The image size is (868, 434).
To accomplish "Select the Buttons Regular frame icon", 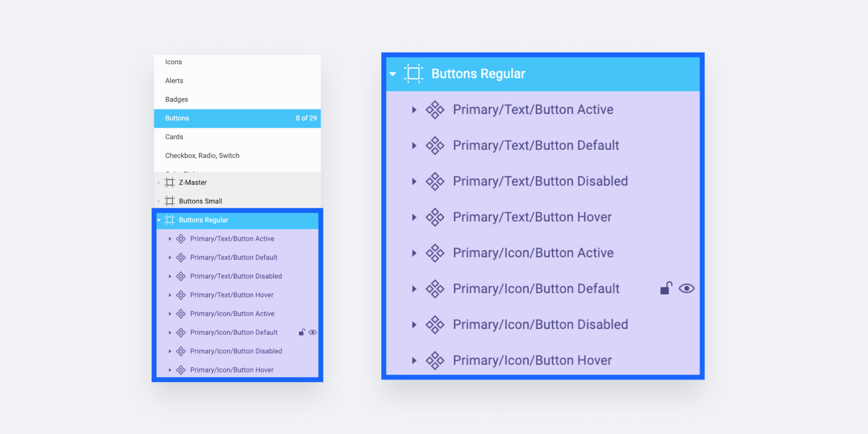I will coord(169,220).
